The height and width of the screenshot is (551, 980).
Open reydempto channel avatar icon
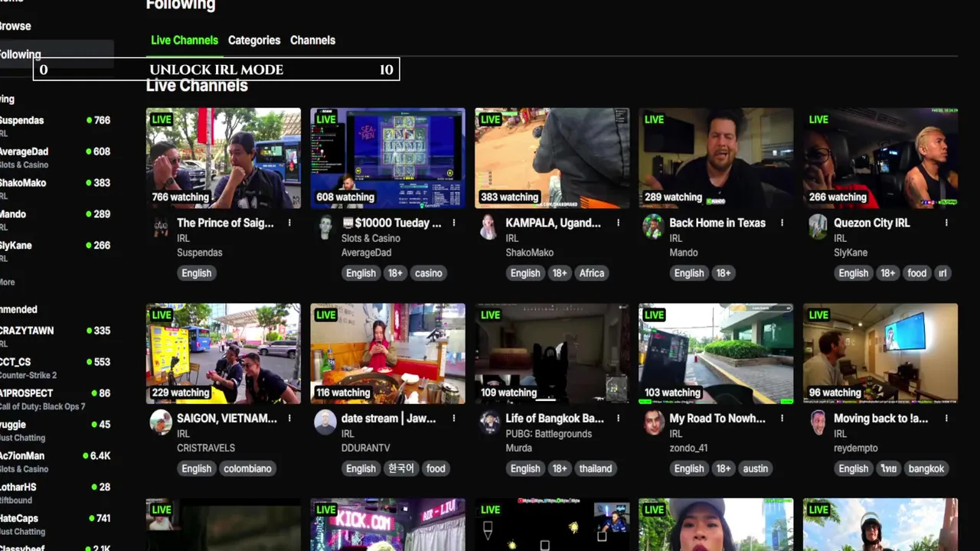point(818,422)
